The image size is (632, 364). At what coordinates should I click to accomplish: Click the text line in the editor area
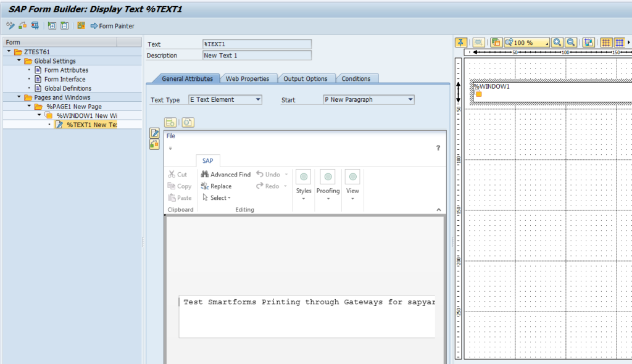(309, 302)
